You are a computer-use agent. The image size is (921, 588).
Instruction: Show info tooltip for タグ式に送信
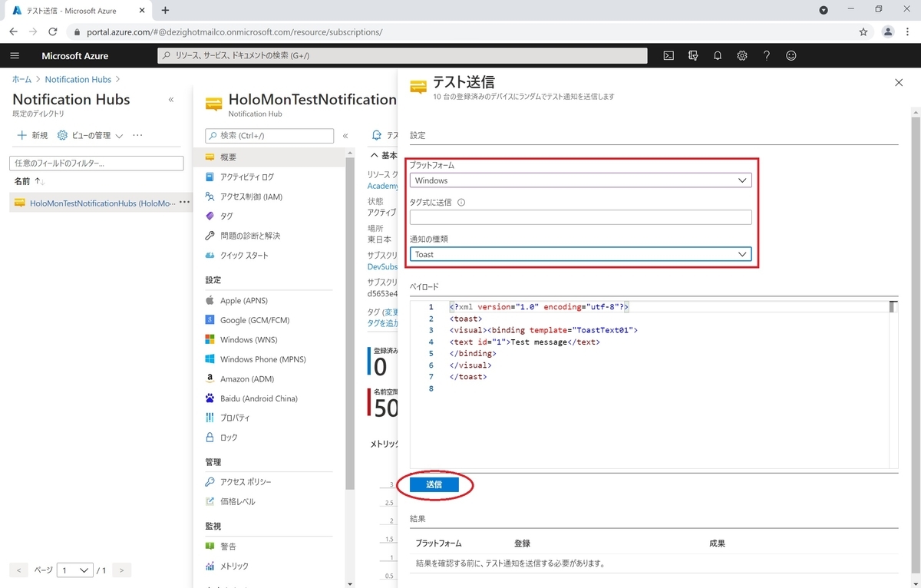point(461,203)
